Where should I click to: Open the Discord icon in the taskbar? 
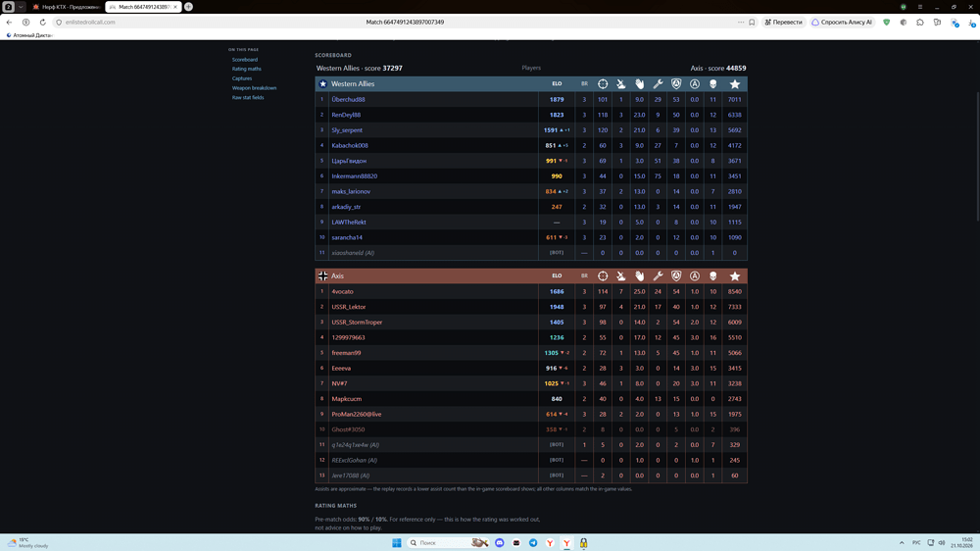click(500, 543)
